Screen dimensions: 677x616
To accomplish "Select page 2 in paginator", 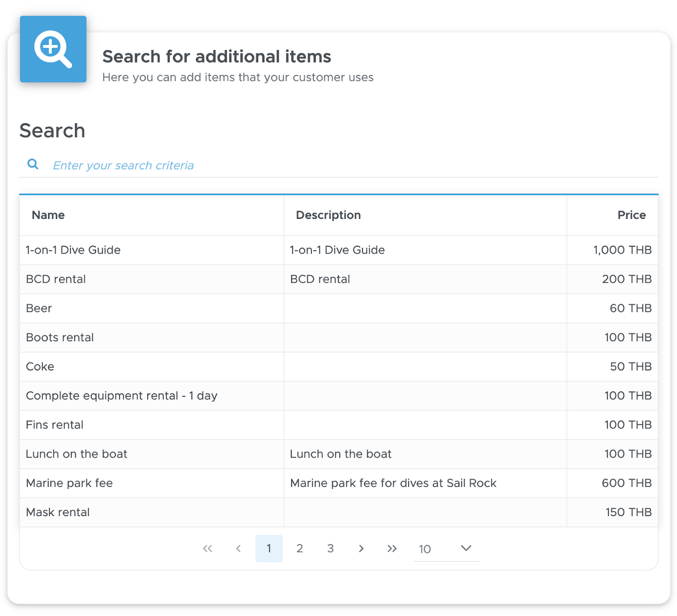I will 300,549.
